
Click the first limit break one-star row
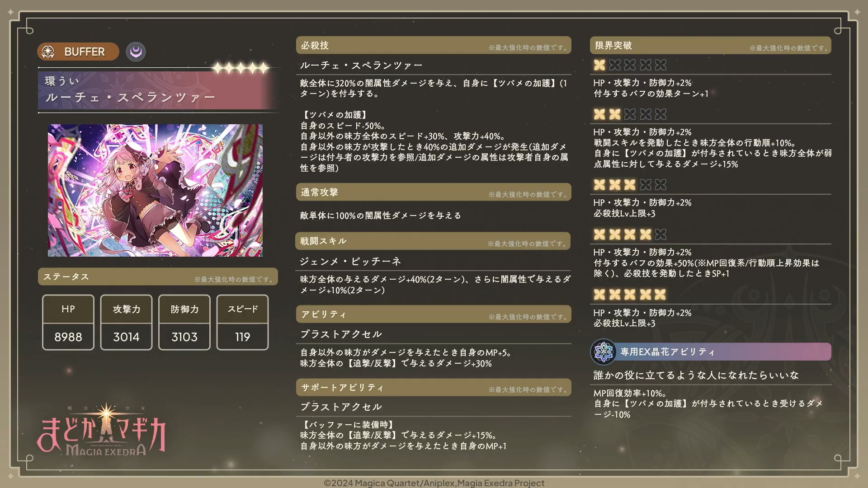[630, 65]
